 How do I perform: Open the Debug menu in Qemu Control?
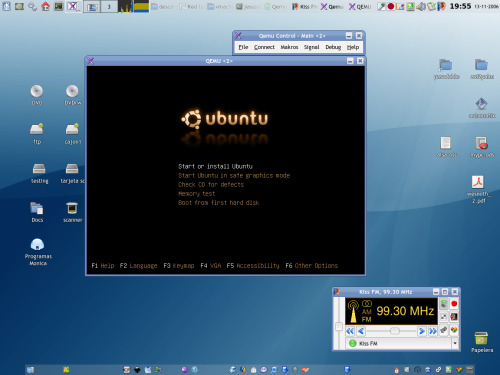pyautogui.click(x=333, y=47)
